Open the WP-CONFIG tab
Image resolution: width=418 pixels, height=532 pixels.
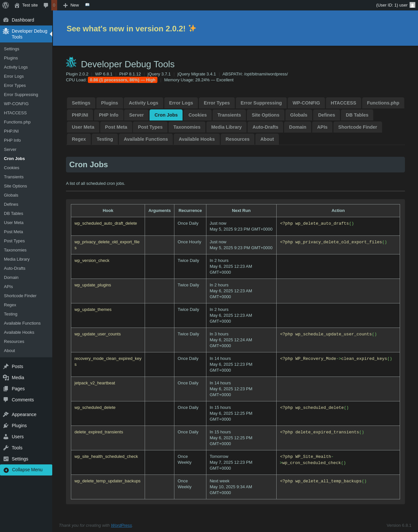[x=306, y=103]
